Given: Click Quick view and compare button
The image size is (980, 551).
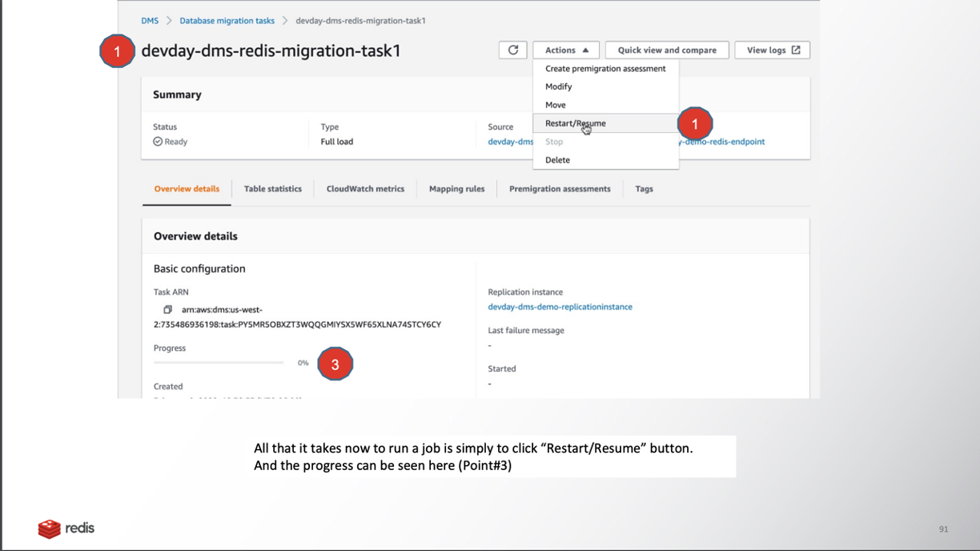Looking at the screenshot, I should click(x=667, y=50).
